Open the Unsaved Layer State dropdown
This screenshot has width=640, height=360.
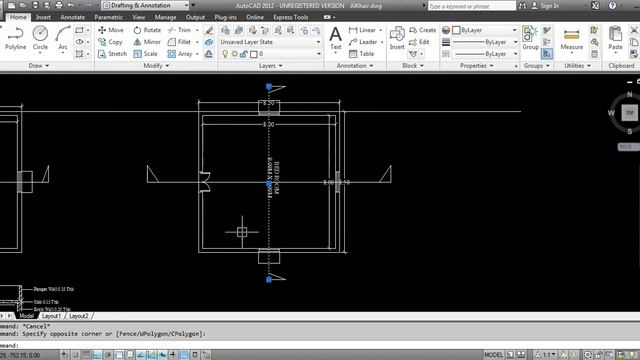(270, 42)
